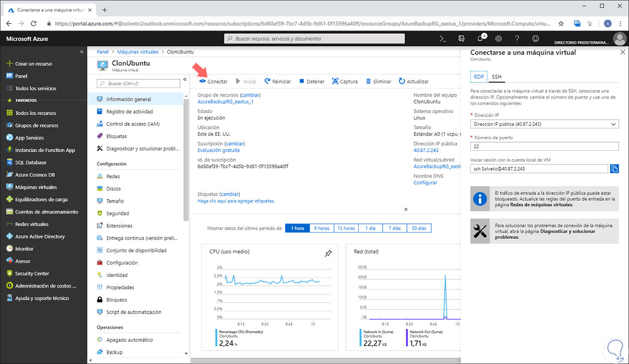Click the Configurar DNS link
The height and width of the screenshot is (364, 629).
point(425,183)
